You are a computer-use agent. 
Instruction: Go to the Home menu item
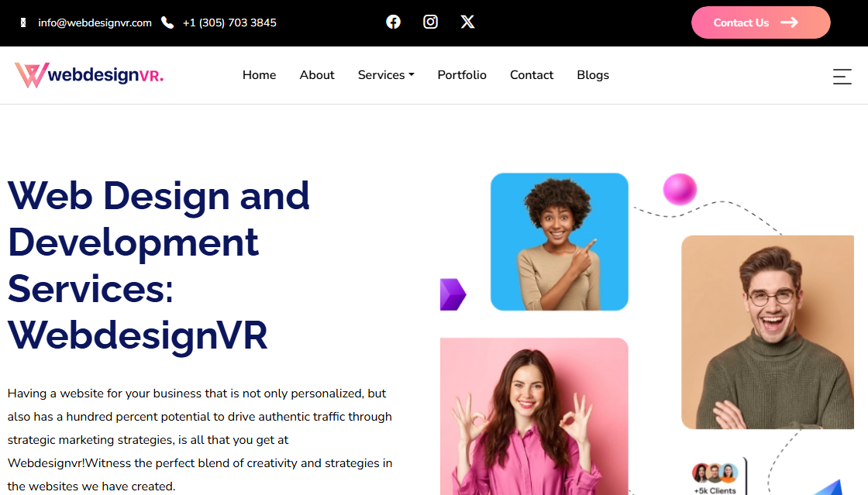pyautogui.click(x=259, y=75)
